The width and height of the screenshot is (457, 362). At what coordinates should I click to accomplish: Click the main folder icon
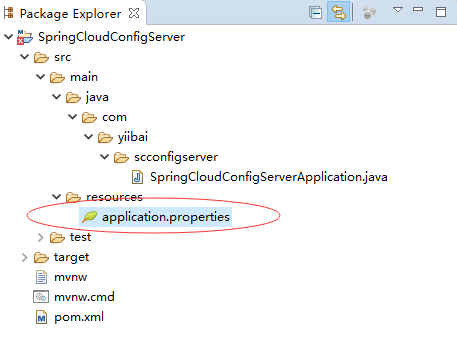57,77
